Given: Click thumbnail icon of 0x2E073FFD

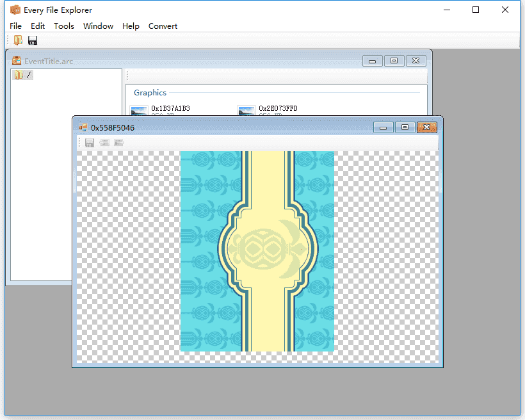Looking at the screenshot, I should 246,111.
